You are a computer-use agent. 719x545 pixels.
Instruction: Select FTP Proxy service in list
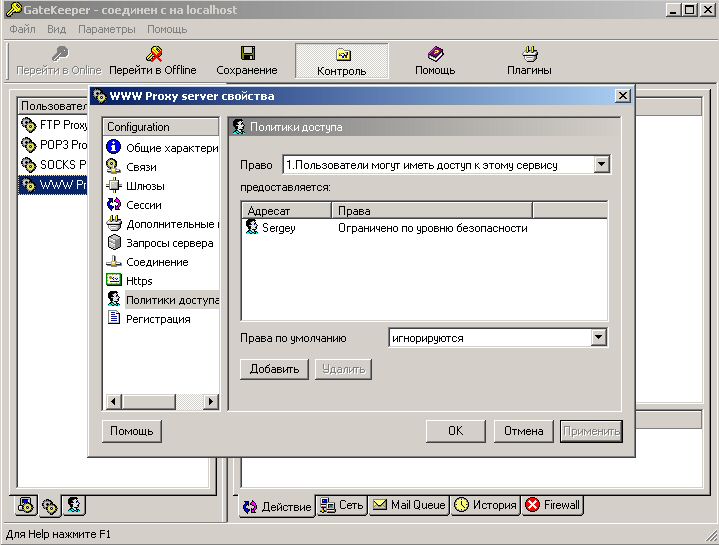[54, 125]
